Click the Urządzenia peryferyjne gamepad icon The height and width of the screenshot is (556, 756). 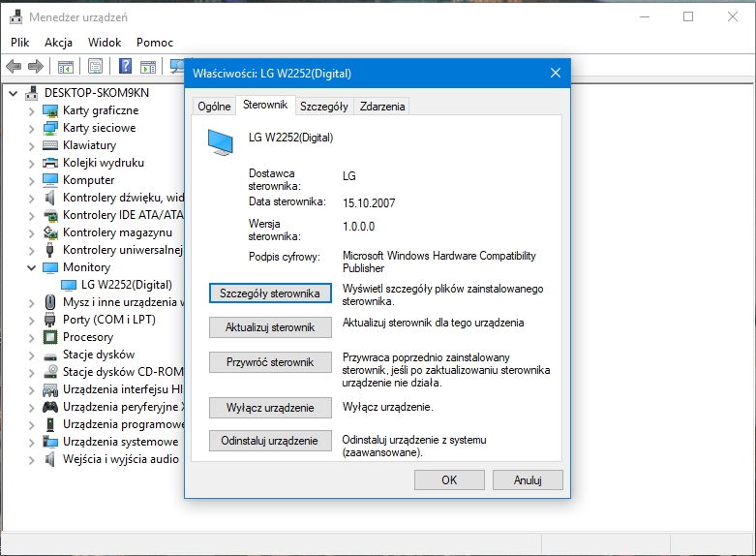(x=50, y=407)
